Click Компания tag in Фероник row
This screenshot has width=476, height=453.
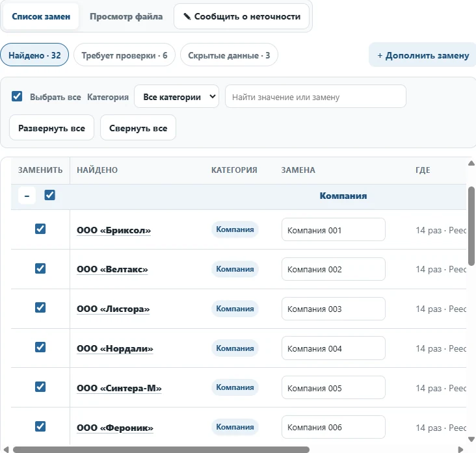(x=235, y=427)
